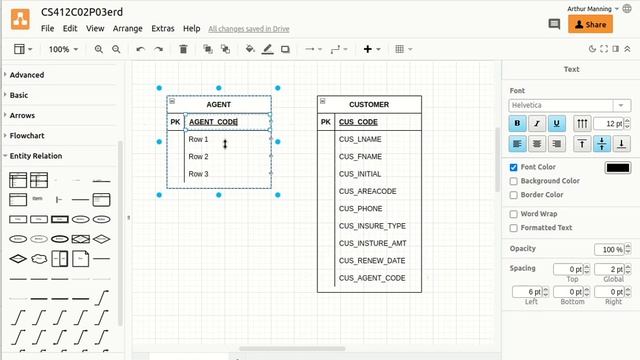This screenshot has width=640, height=360.
Task: Zoom out with the magnifier minus icon
Action: pyautogui.click(x=116, y=49)
